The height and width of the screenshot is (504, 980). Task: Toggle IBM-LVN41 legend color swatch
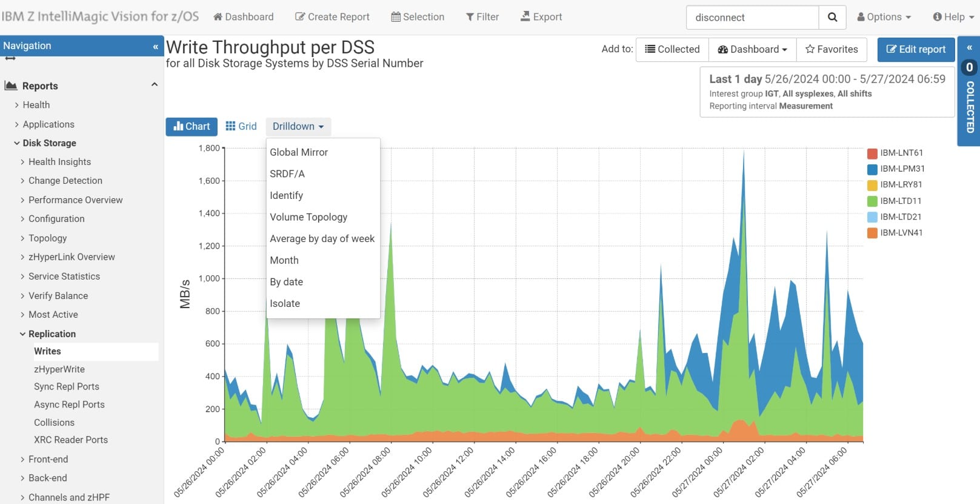[872, 233]
